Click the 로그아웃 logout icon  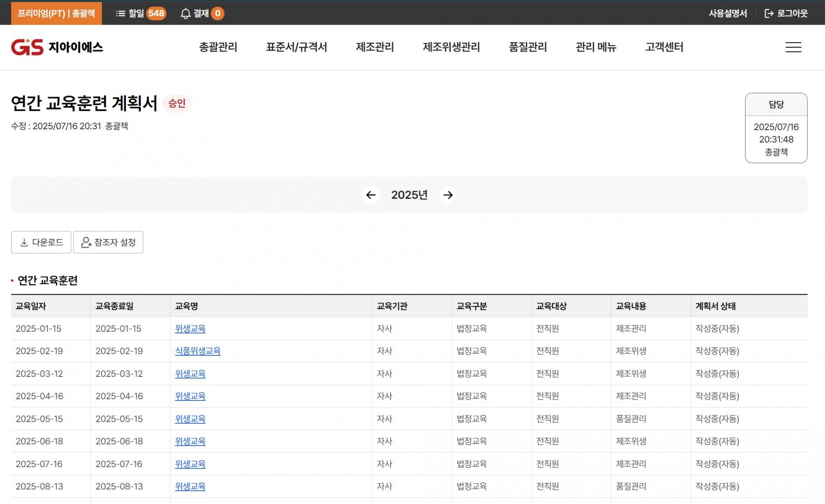769,14
